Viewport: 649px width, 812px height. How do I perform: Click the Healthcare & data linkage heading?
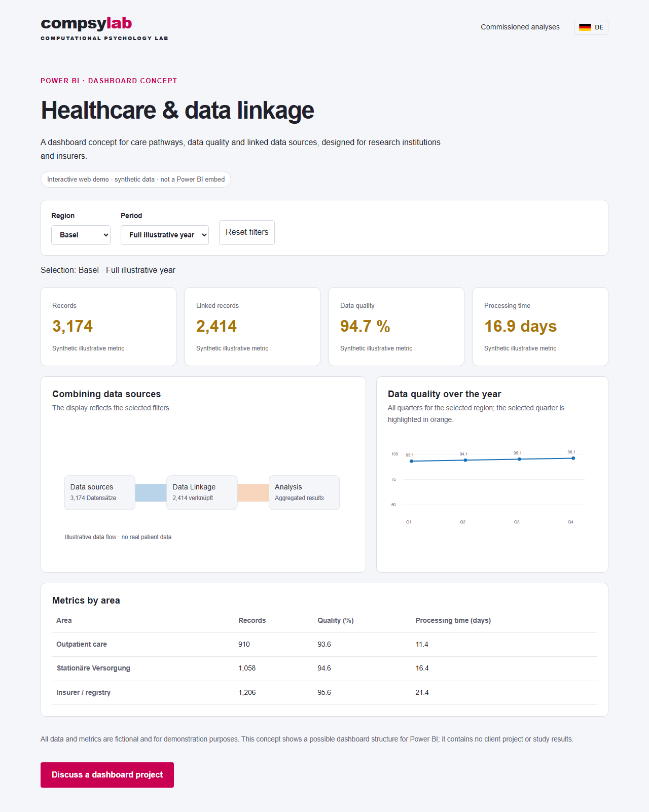click(177, 111)
